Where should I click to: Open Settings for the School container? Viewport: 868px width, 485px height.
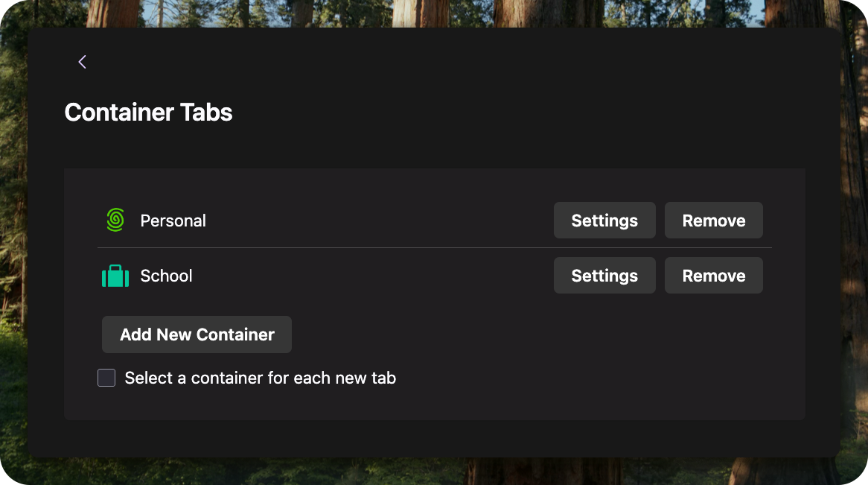pyautogui.click(x=604, y=276)
